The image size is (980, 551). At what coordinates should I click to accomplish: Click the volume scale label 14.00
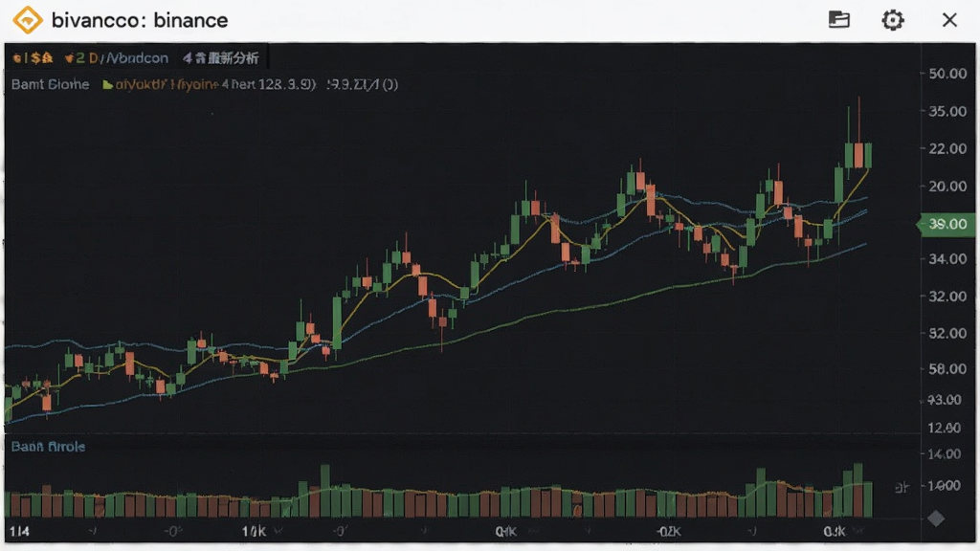pos(944,454)
